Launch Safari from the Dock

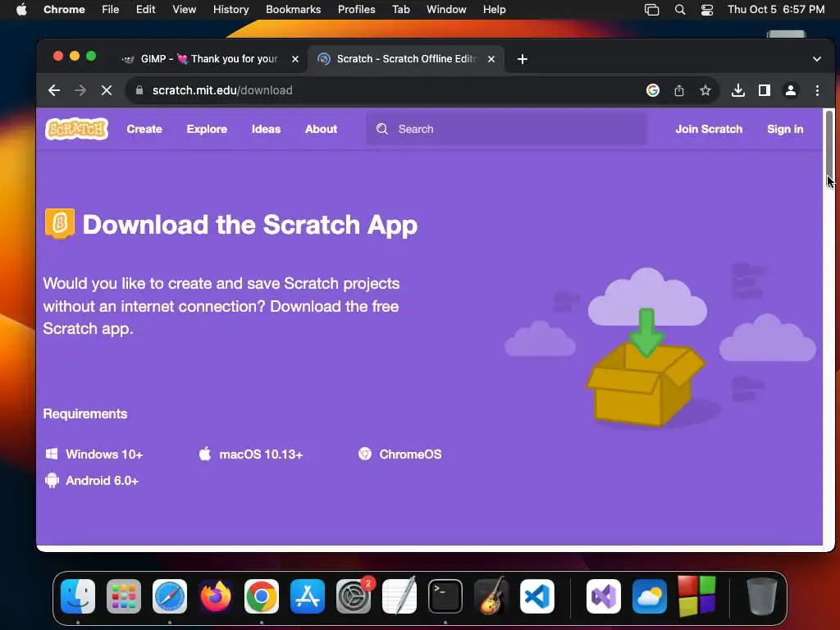point(170,596)
